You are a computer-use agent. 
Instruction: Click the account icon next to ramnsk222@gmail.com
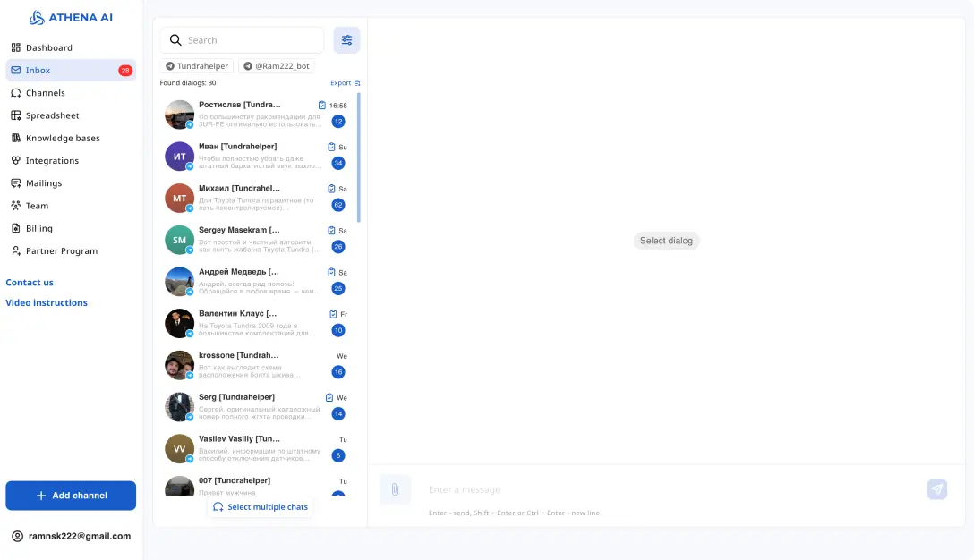coord(17,536)
